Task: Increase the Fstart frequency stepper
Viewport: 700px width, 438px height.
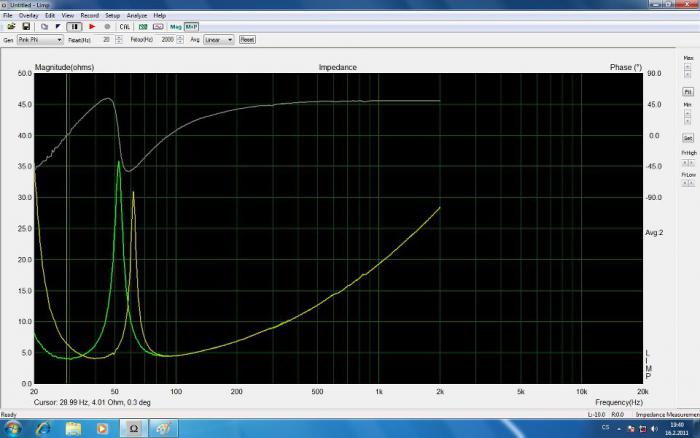Action: tap(119, 38)
